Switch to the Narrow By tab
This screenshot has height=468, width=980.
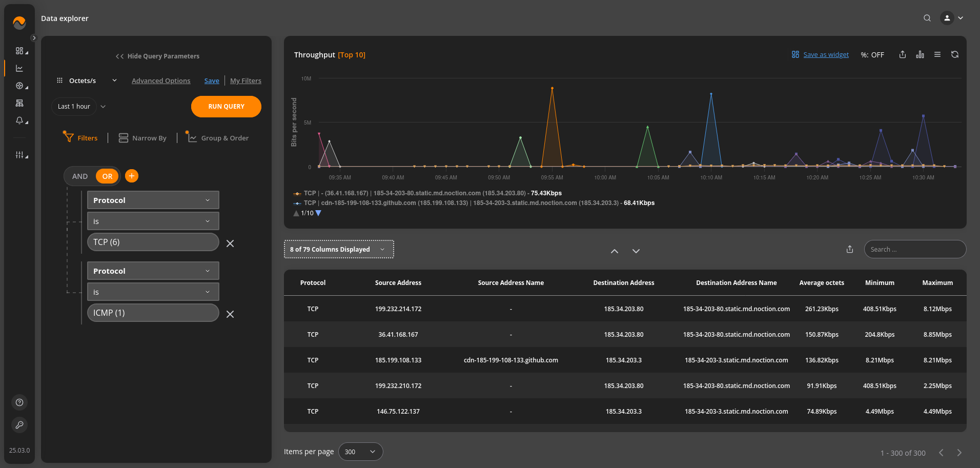142,138
